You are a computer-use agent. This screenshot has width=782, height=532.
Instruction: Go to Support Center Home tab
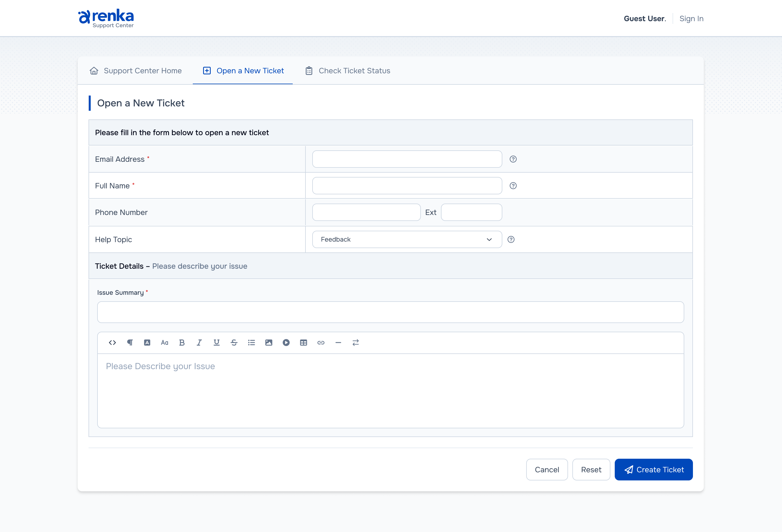tap(135, 71)
